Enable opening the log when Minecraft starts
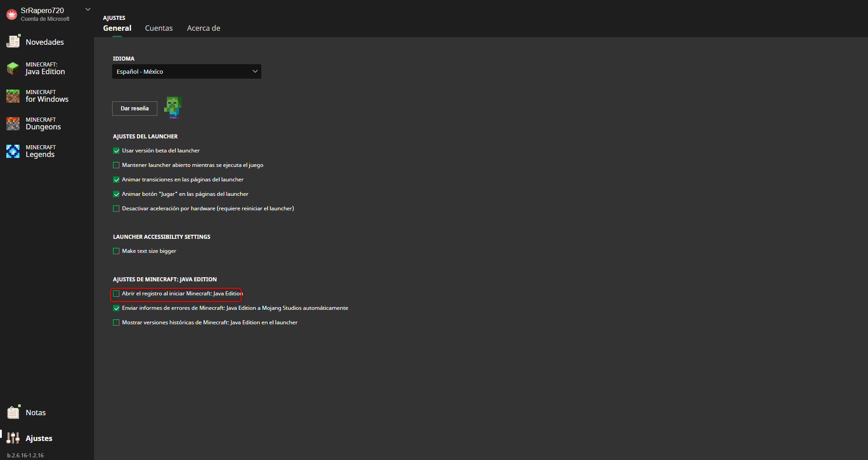Screen dimensions: 868x460 coord(116,294)
